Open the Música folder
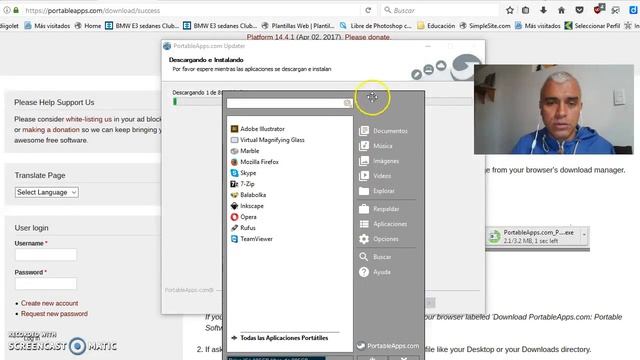This screenshot has height=360, width=640. click(x=376, y=146)
